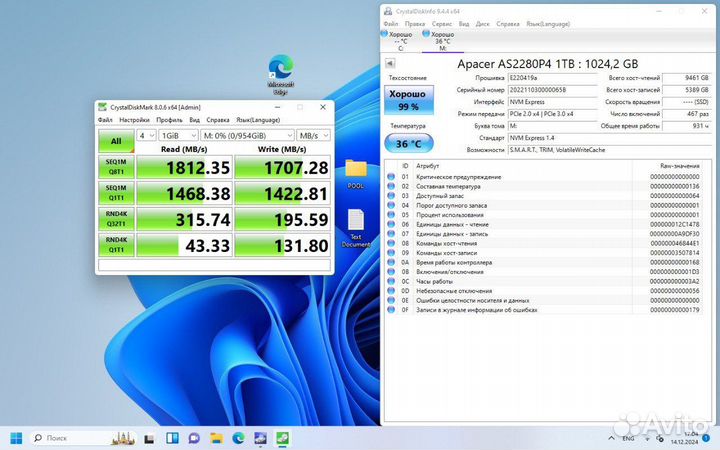Select the POOL folder on desktop
Viewport: 720px width, 450px height.
click(356, 174)
